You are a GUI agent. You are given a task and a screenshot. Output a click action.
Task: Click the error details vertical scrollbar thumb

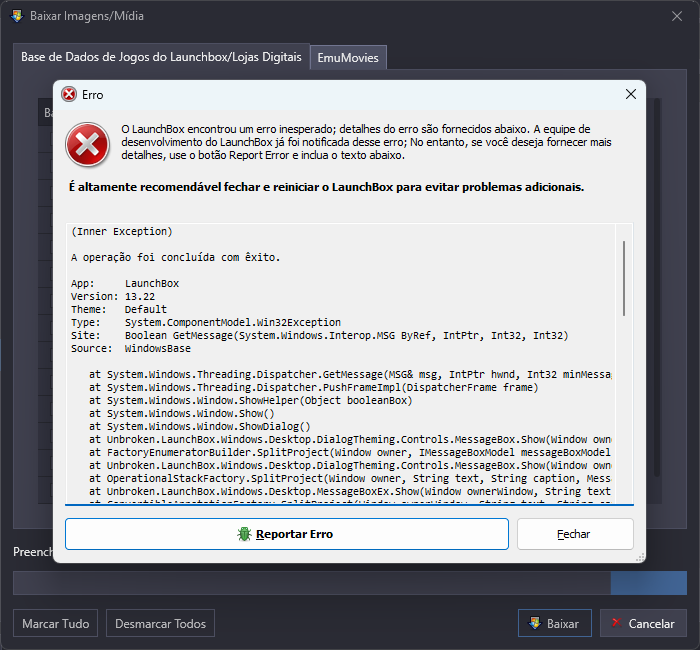point(624,279)
